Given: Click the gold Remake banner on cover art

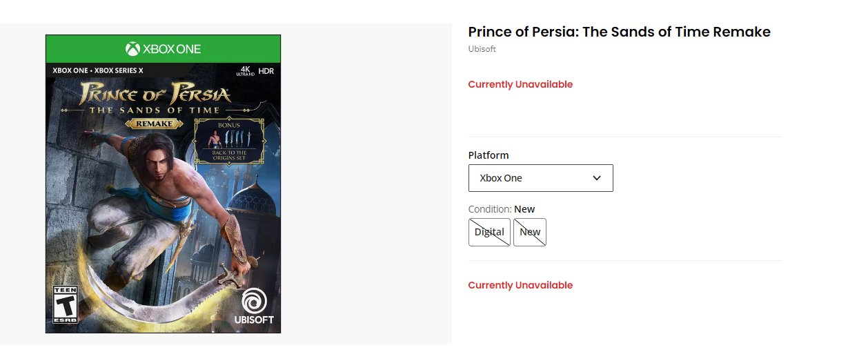Looking at the screenshot, I should [x=154, y=124].
